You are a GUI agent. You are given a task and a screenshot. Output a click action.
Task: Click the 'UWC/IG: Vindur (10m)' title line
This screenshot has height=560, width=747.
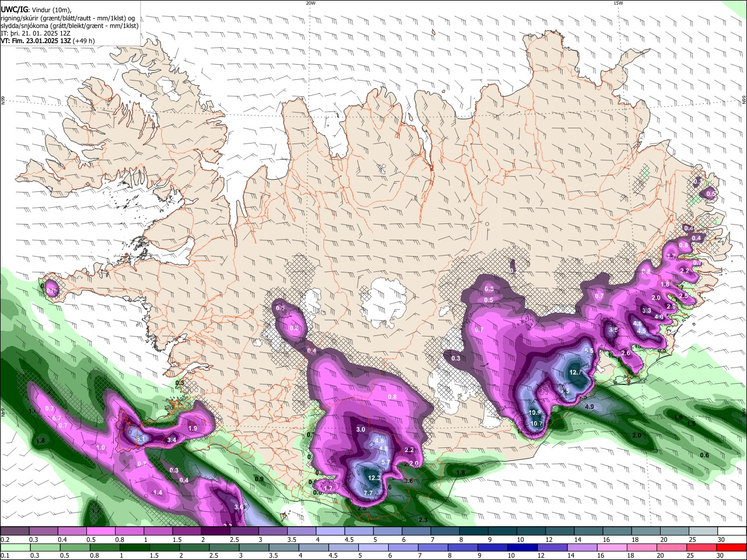(x=36, y=9)
